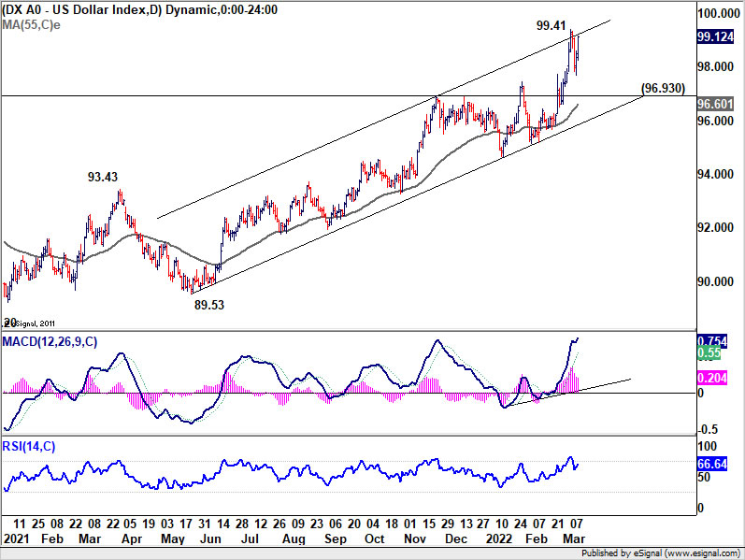Screen dimensions: 745x560
Task: Click the eSignal 2011 copyright text
Action: pyautogui.click(x=30, y=323)
